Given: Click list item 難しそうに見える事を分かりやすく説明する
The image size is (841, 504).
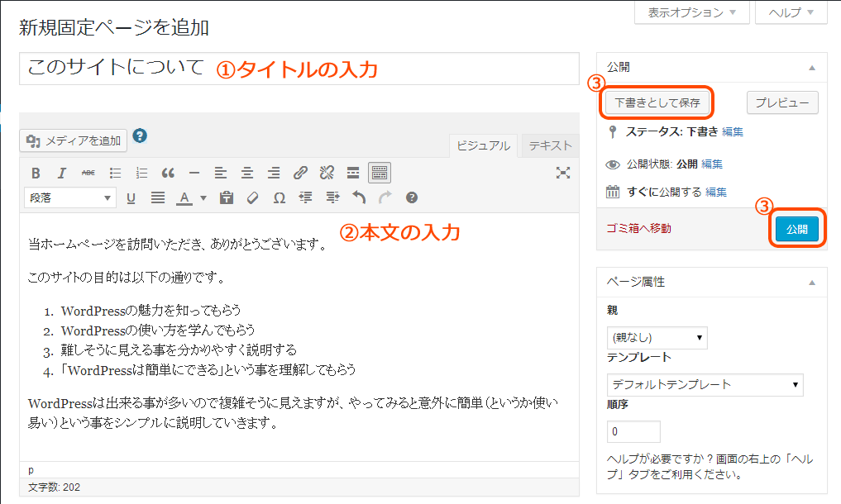Looking at the screenshot, I should [x=179, y=350].
